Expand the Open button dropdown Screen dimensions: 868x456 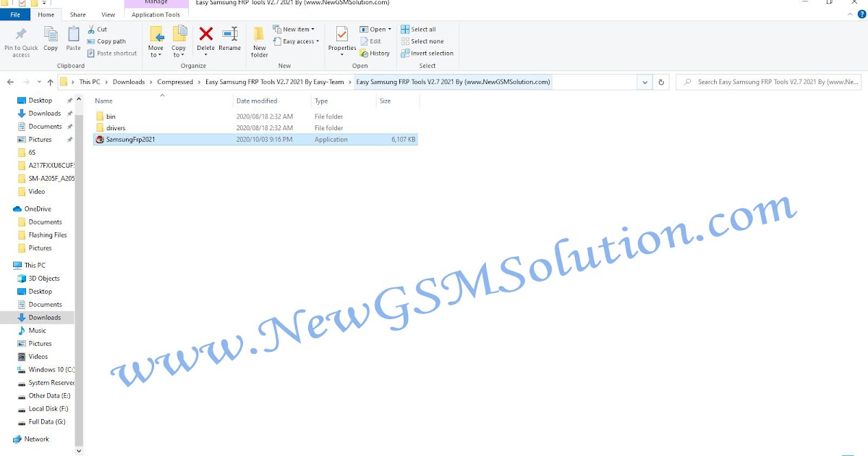pos(390,30)
